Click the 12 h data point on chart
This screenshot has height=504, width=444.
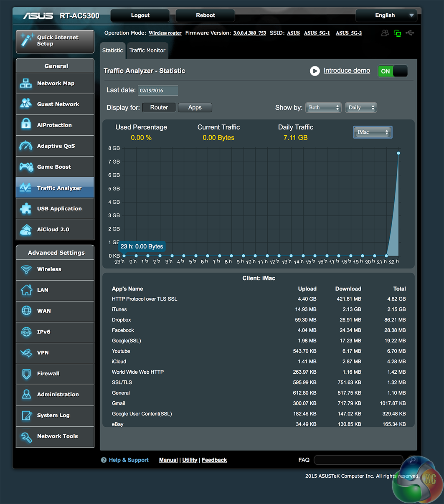tap(279, 256)
